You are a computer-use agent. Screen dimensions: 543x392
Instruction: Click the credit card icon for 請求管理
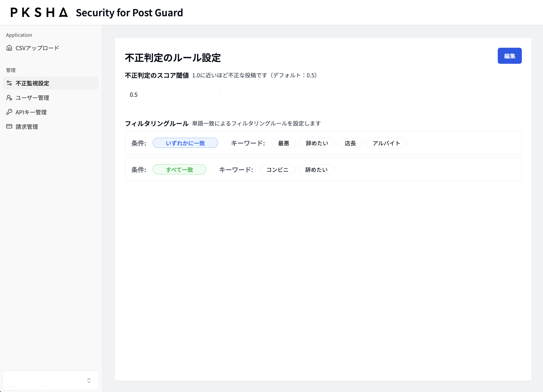[x=9, y=126]
